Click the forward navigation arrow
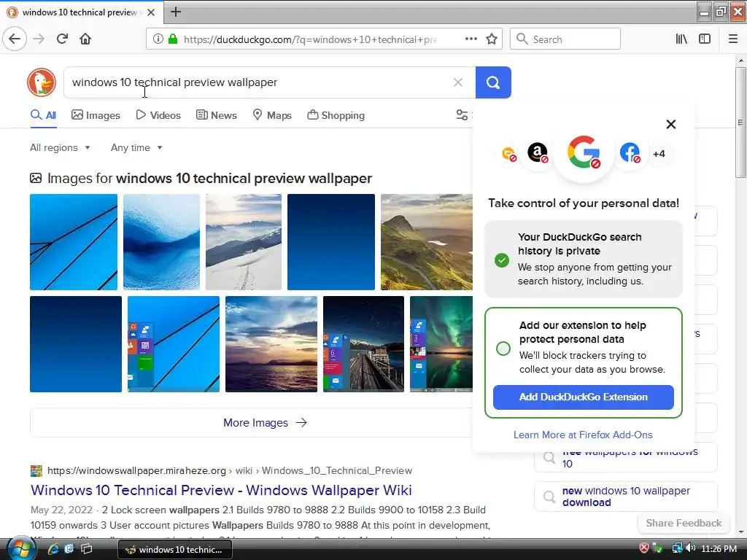The height and width of the screenshot is (560, 747). (x=39, y=39)
